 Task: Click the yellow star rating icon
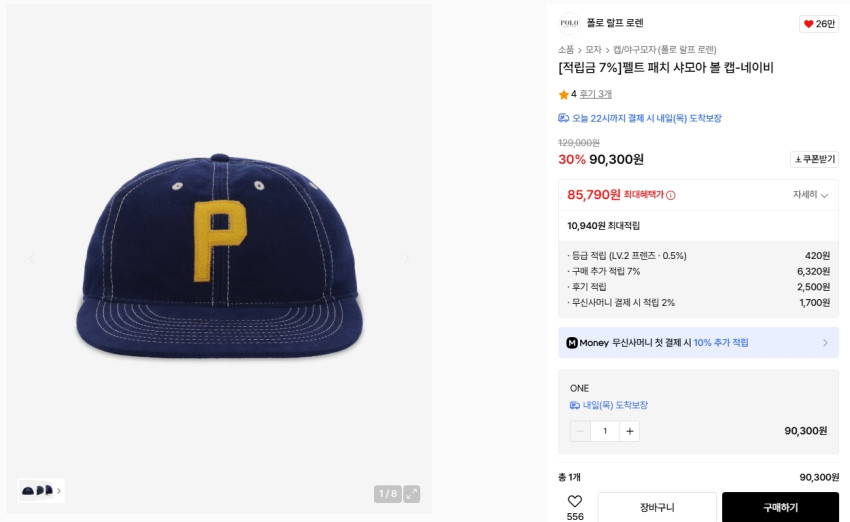pyautogui.click(x=563, y=95)
